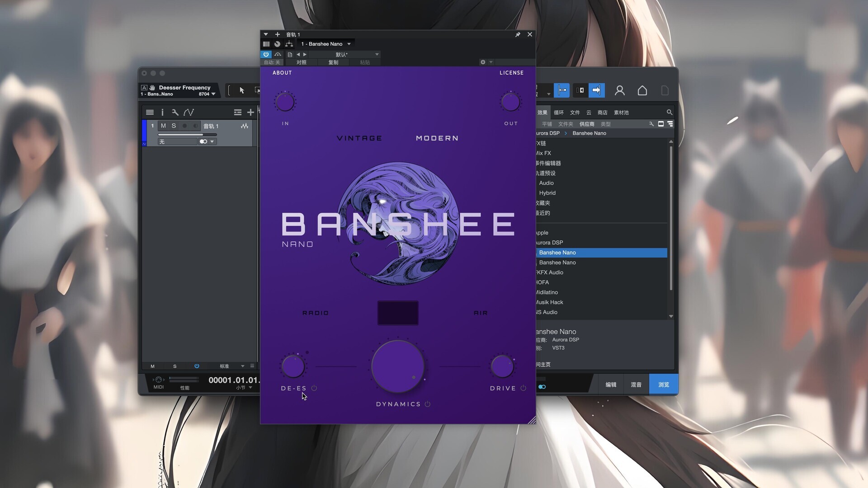Toggle the DE-ES power switch

coord(314,388)
